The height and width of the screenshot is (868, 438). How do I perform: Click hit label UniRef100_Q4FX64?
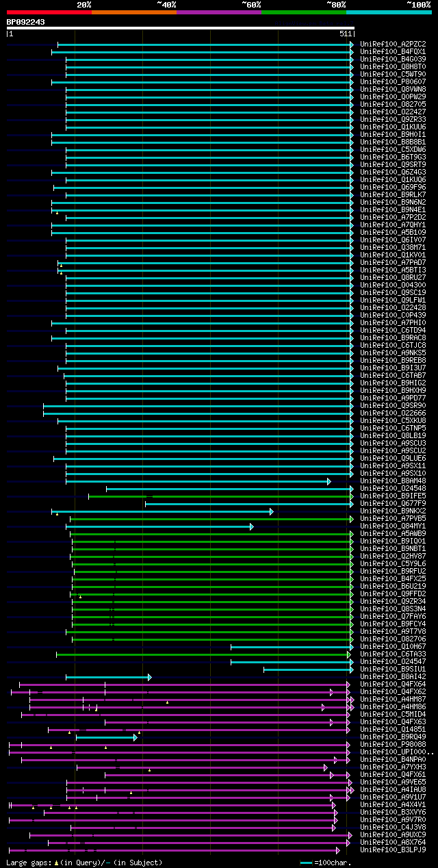pos(393,684)
